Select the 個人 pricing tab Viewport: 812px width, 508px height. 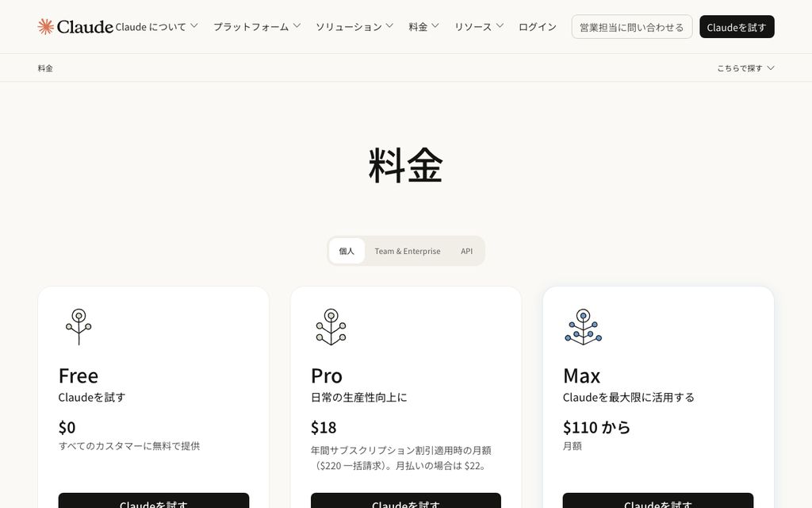click(347, 251)
